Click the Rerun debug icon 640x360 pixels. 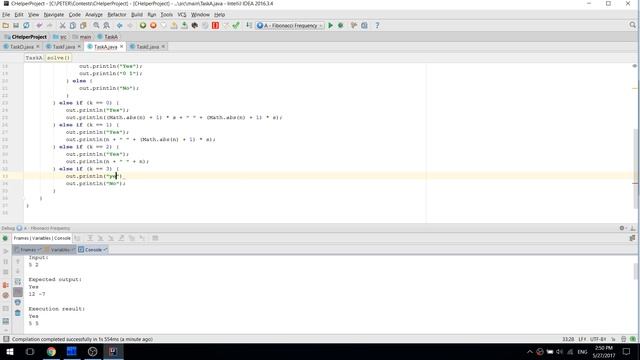click(5, 238)
